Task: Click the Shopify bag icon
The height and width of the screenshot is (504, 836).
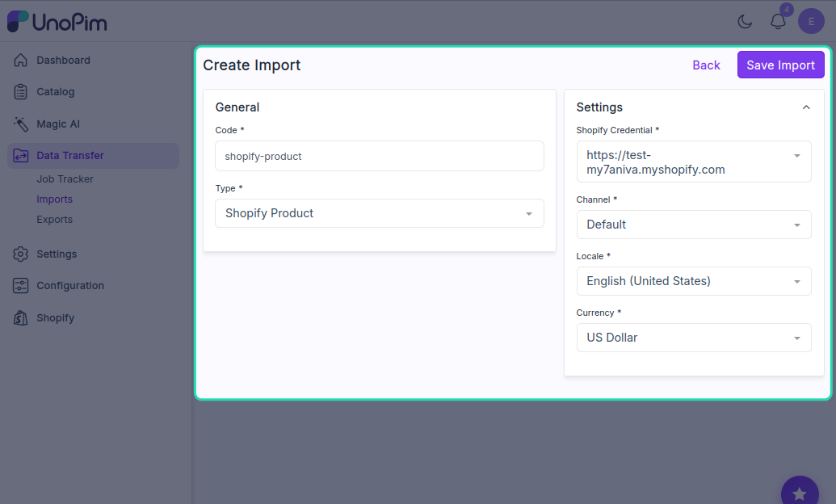Action: tap(20, 318)
